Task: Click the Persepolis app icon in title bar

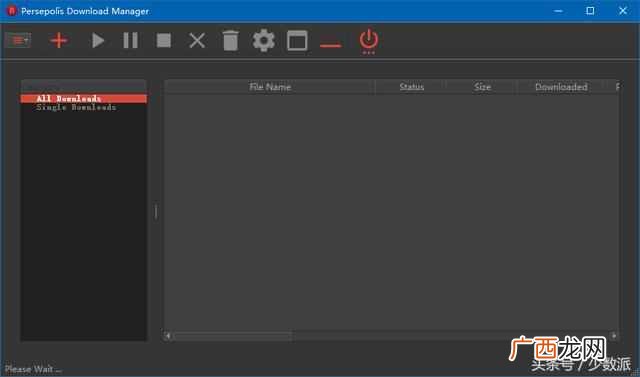Action: [11, 11]
